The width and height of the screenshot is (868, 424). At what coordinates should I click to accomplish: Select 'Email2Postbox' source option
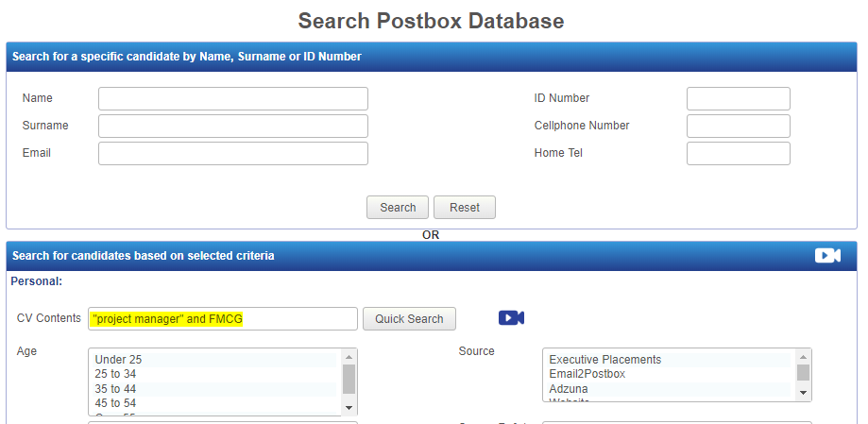tap(670, 374)
